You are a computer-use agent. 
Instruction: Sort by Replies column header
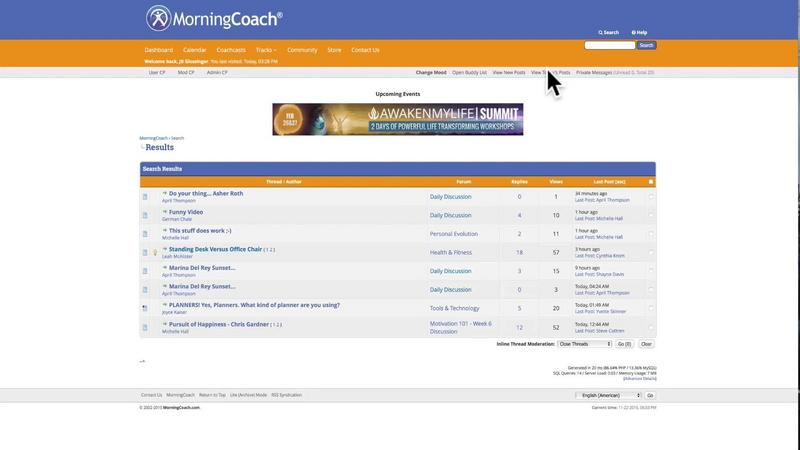(519, 182)
